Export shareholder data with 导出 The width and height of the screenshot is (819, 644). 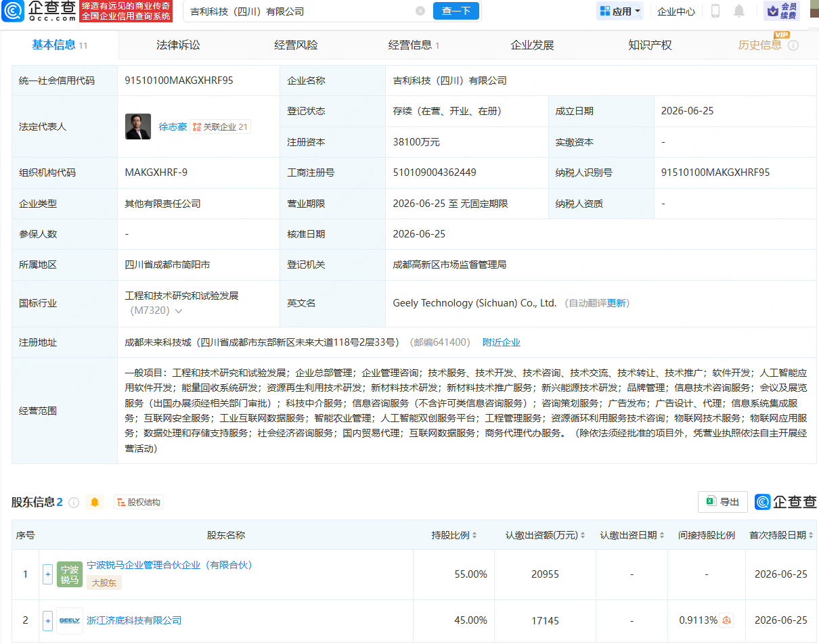tap(723, 502)
